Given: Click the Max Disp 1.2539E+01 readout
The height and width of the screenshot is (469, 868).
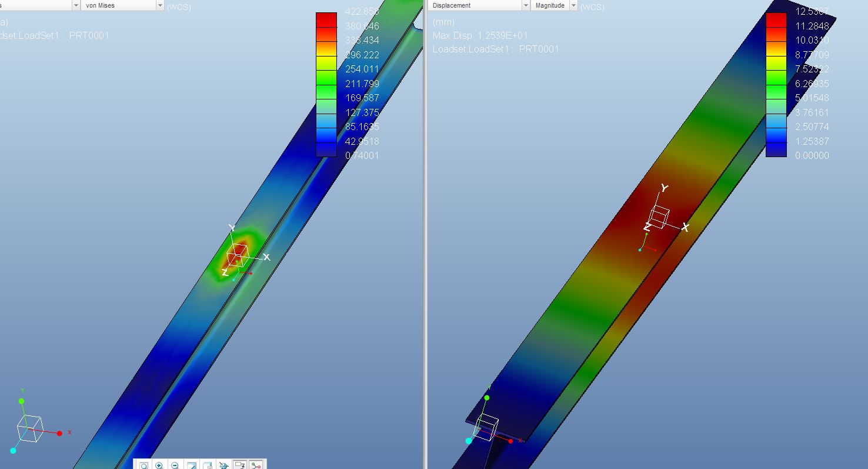Looking at the screenshot, I should coord(480,36).
